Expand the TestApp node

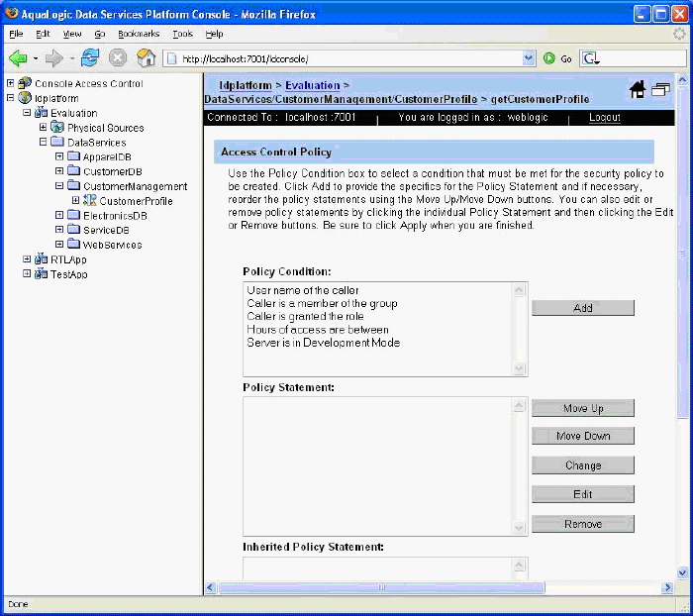coord(27,273)
